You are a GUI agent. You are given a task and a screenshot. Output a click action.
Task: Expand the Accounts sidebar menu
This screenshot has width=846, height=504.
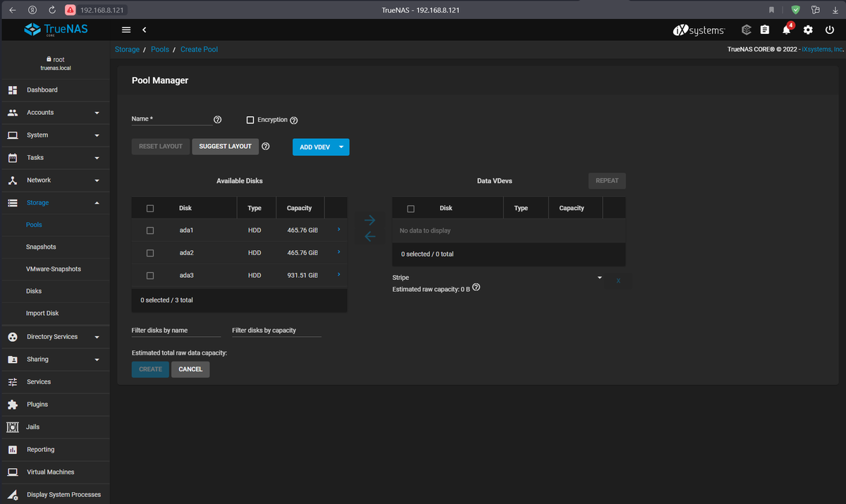click(97, 113)
